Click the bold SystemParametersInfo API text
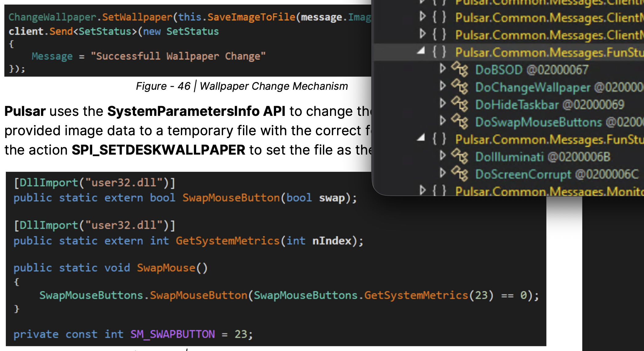Viewport: 644px width, 351px height. (x=196, y=111)
